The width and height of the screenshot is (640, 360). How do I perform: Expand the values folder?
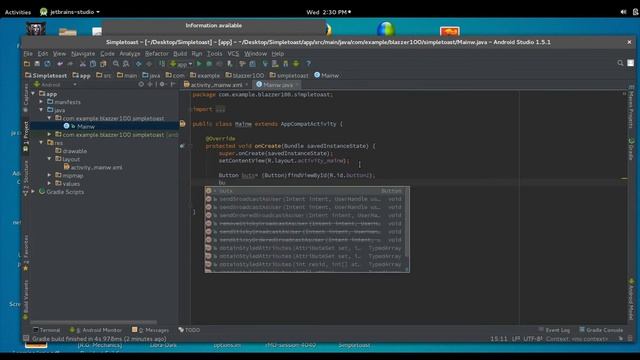49,183
